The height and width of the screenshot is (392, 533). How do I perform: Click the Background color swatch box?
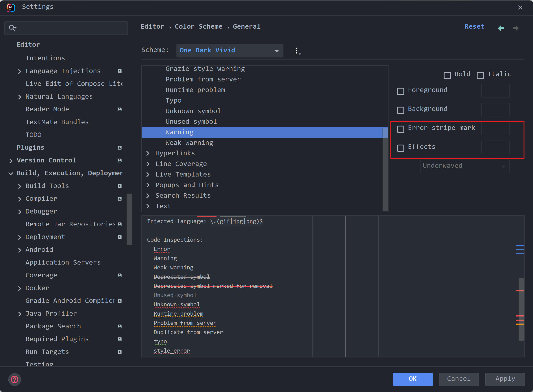point(495,110)
